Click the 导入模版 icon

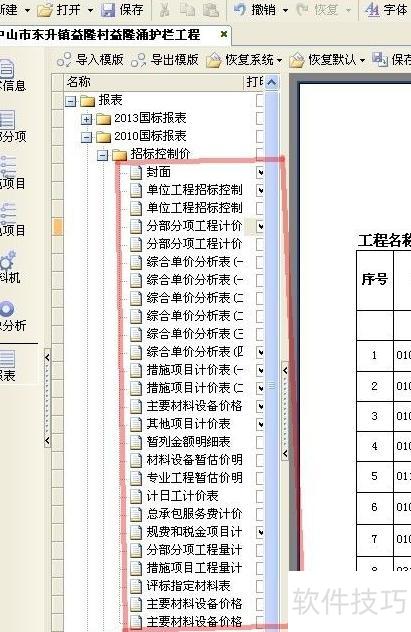point(64,60)
